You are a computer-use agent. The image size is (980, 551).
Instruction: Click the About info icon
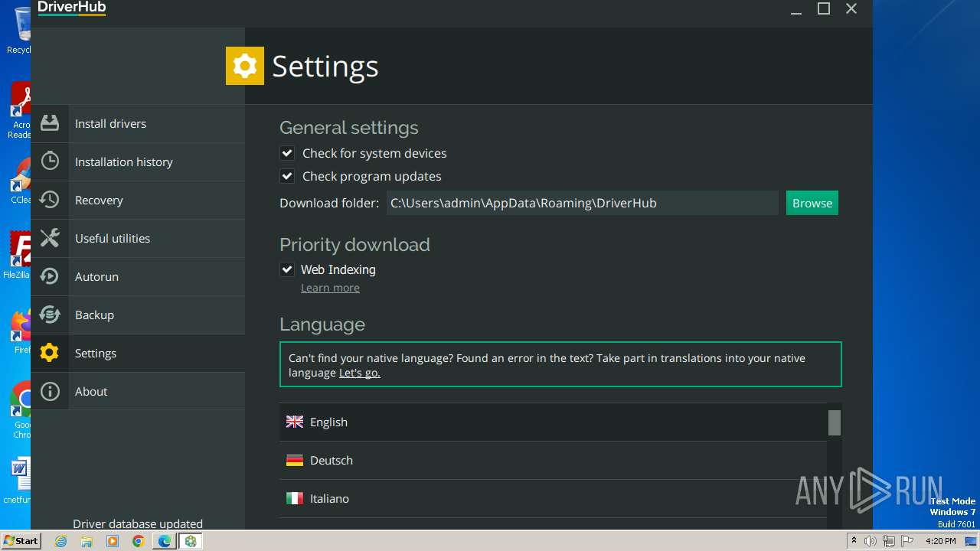click(50, 391)
